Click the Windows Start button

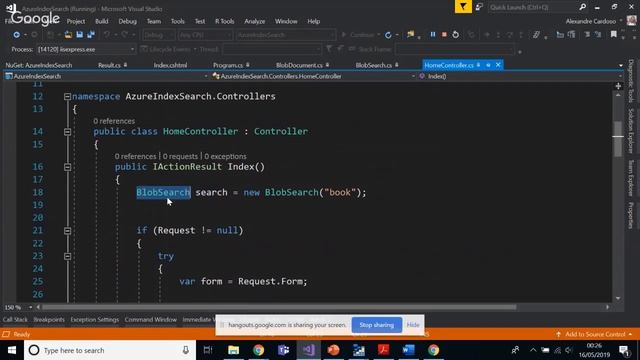point(12,350)
